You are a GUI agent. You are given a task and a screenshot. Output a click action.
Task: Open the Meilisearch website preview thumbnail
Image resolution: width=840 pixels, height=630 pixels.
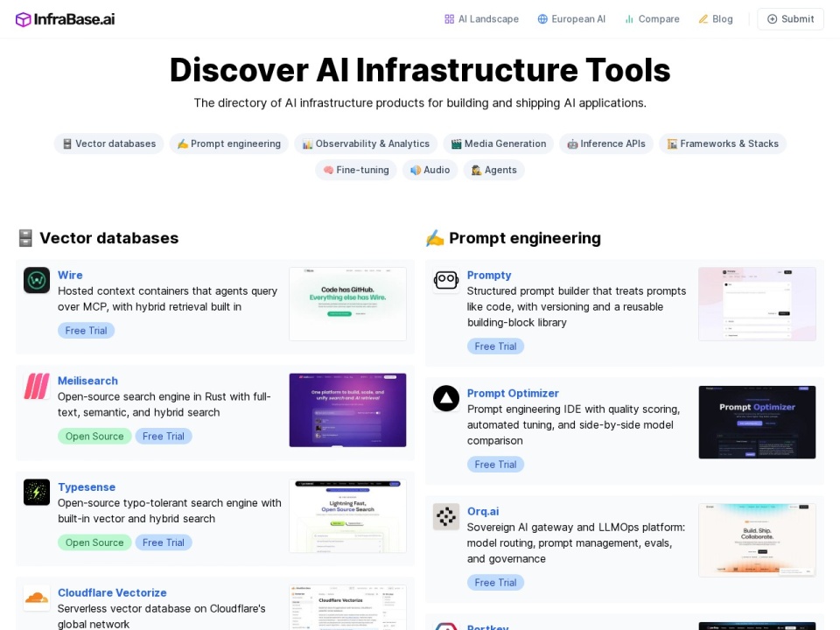point(347,409)
